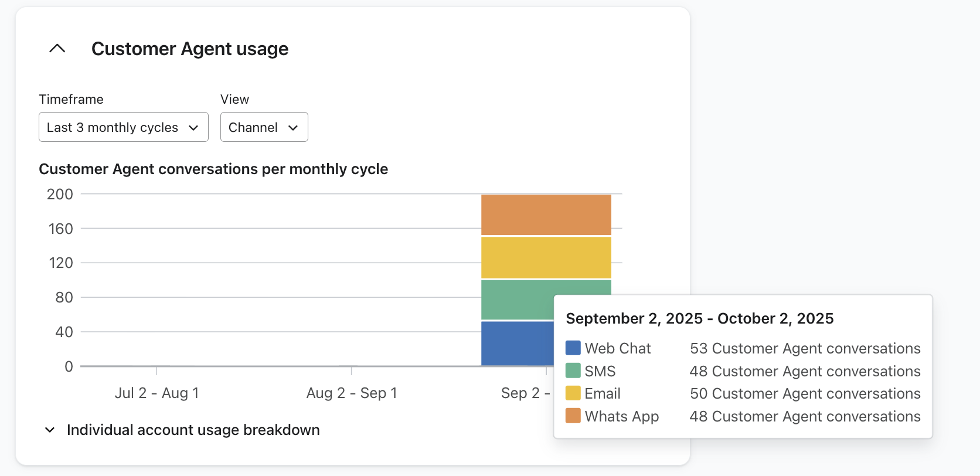
Task: Open the Last 3 monthly cycles dropdown
Action: 123,127
